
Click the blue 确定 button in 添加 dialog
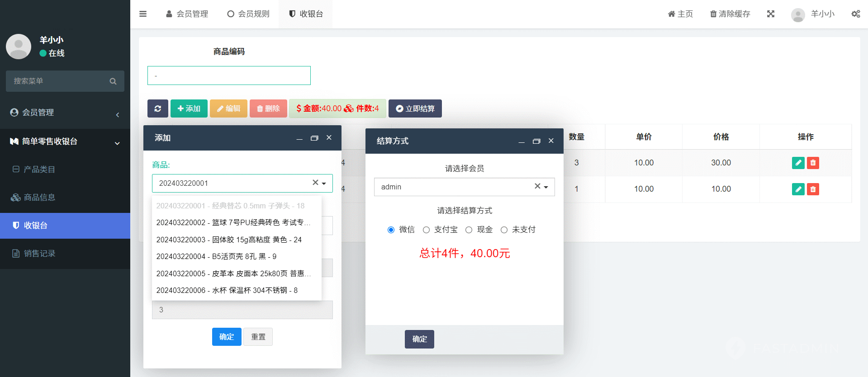(x=227, y=337)
